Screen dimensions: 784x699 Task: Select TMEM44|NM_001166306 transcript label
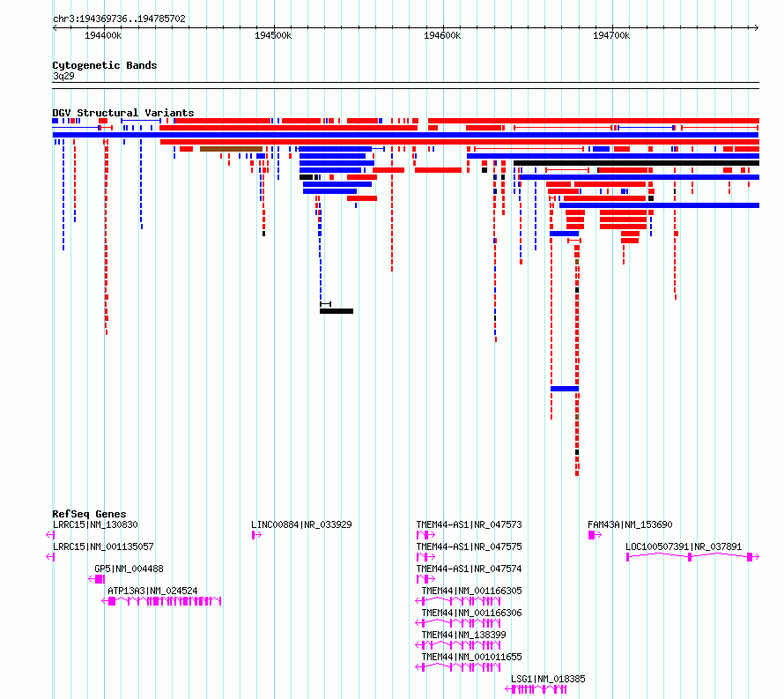(471, 613)
